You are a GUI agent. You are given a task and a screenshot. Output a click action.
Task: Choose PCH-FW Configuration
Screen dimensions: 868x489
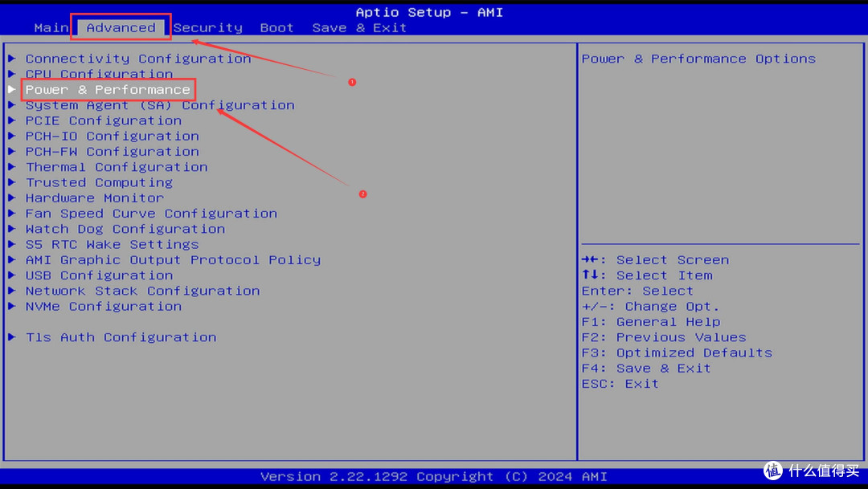pyautogui.click(x=112, y=152)
